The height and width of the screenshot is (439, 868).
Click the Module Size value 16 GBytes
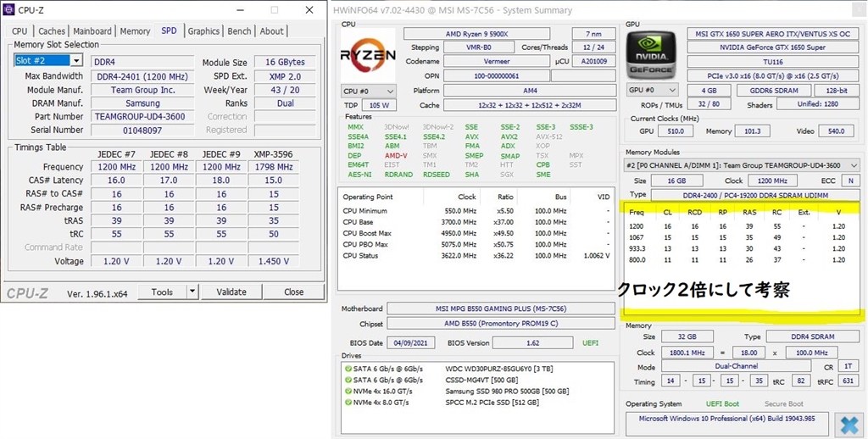[x=285, y=63]
